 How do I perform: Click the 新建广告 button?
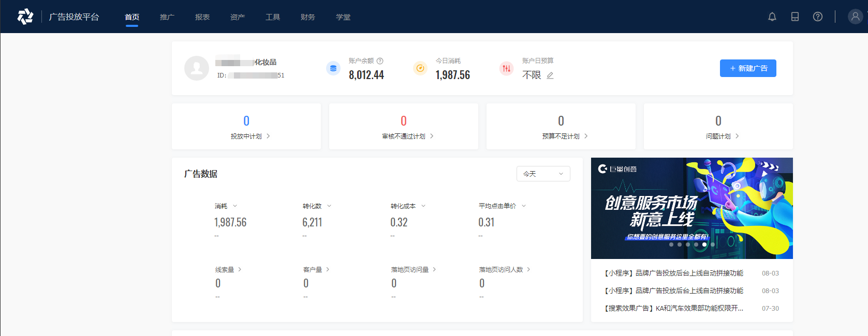pos(748,68)
